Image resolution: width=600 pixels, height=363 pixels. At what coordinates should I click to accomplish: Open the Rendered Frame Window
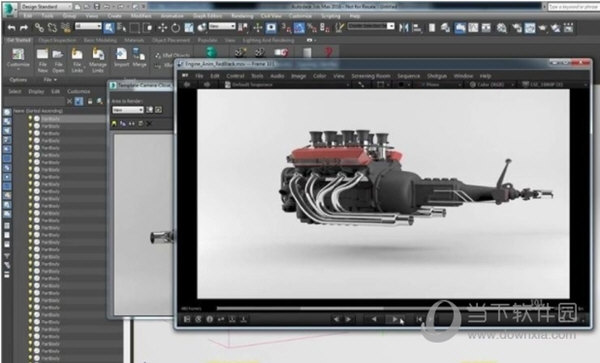(x=530, y=28)
